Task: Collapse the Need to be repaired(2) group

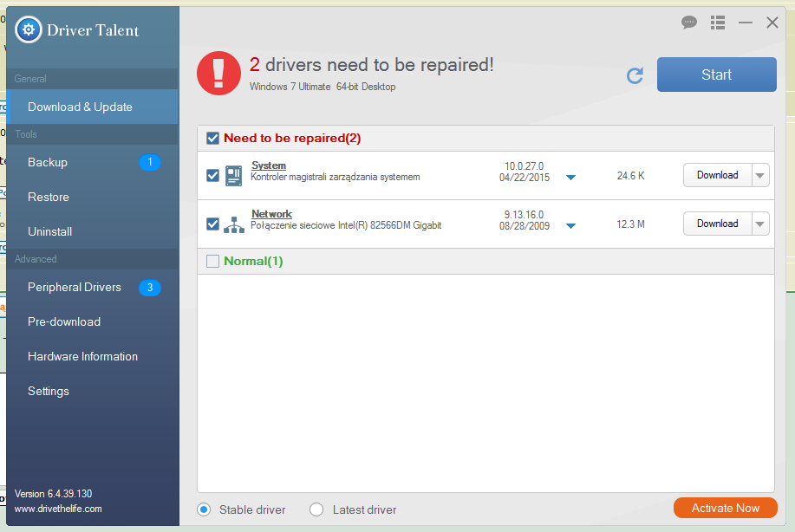Action: click(x=292, y=139)
